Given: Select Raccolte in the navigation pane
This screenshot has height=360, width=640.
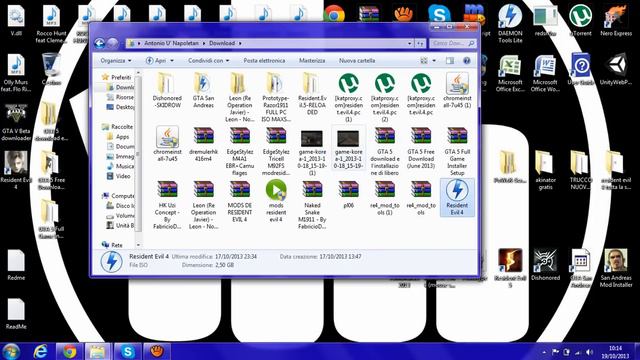Looking at the screenshot, I should tap(118, 127).
